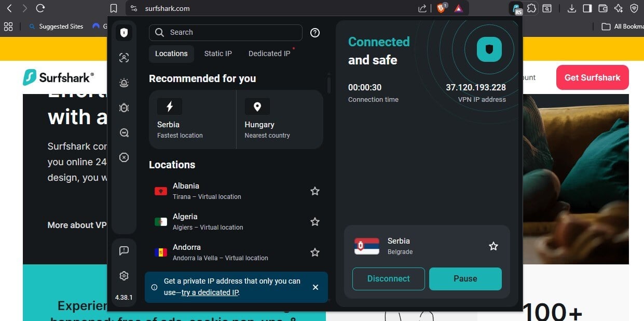Follow the "try a dedicated IP" link
This screenshot has width=644, height=321.
tap(210, 292)
